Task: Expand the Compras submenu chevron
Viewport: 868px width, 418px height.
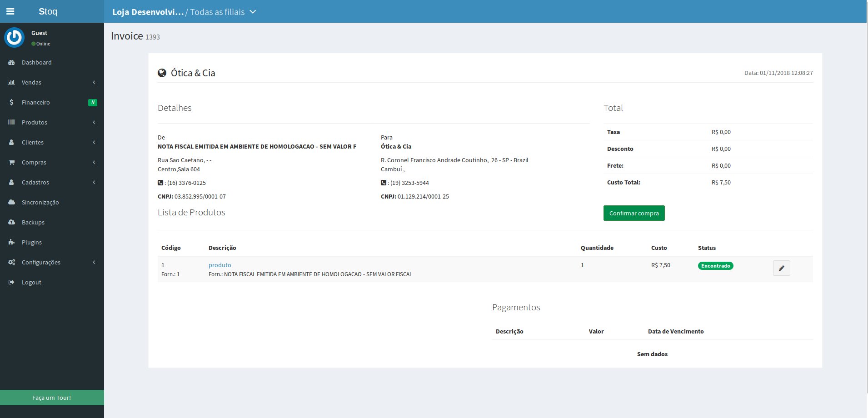Action: pyautogui.click(x=94, y=162)
